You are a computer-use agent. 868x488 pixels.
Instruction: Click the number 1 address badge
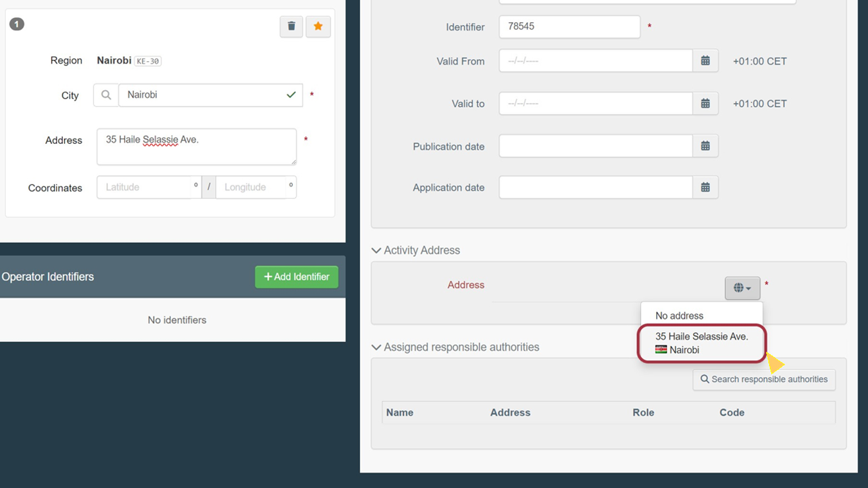tap(17, 24)
